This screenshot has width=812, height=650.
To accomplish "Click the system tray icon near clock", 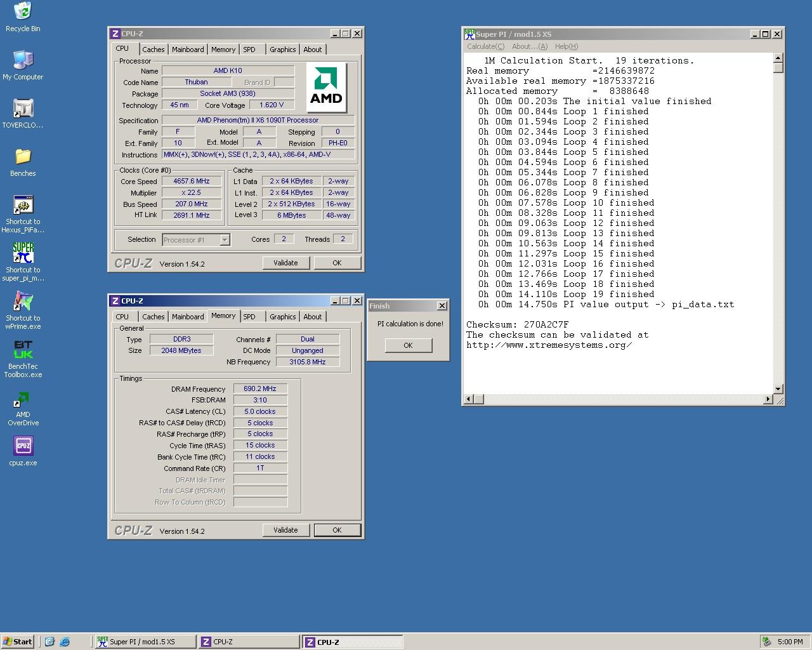I will pyautogui.click(x=767, y=642).
